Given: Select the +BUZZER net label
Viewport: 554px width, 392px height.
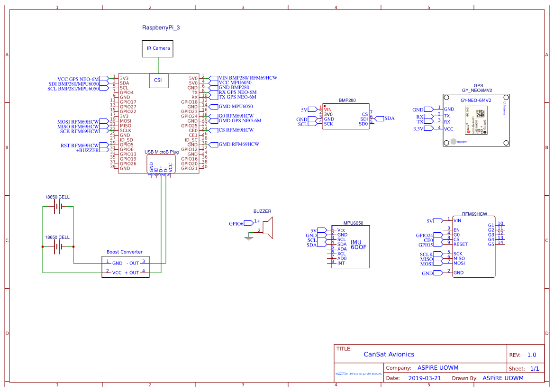Looking at the screenshot, I should point(88,151).
